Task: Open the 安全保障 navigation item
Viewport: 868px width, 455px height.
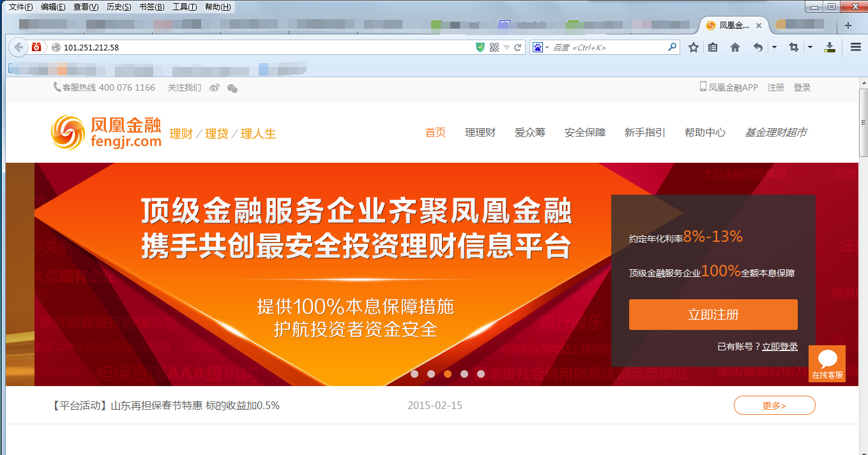Action: pos(585,133)
